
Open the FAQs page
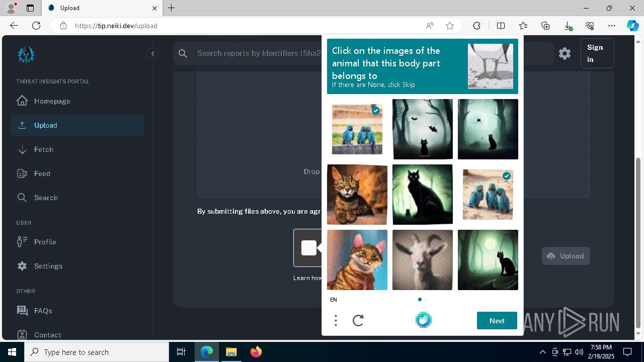pyautogui.click(x=77, y=311)
